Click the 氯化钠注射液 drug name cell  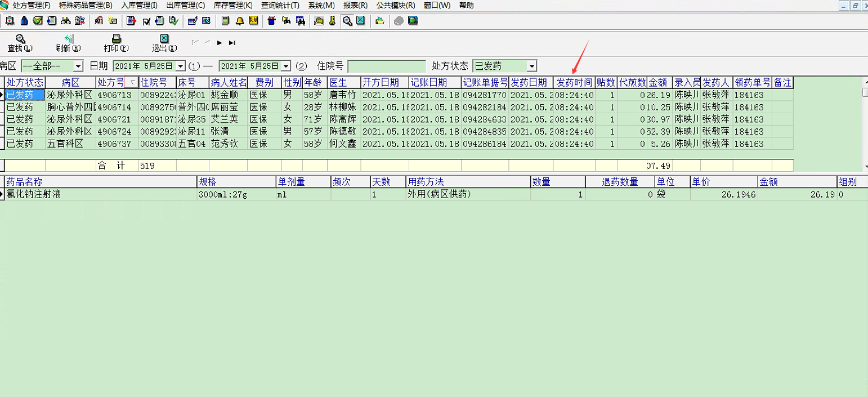pos(101,194)
